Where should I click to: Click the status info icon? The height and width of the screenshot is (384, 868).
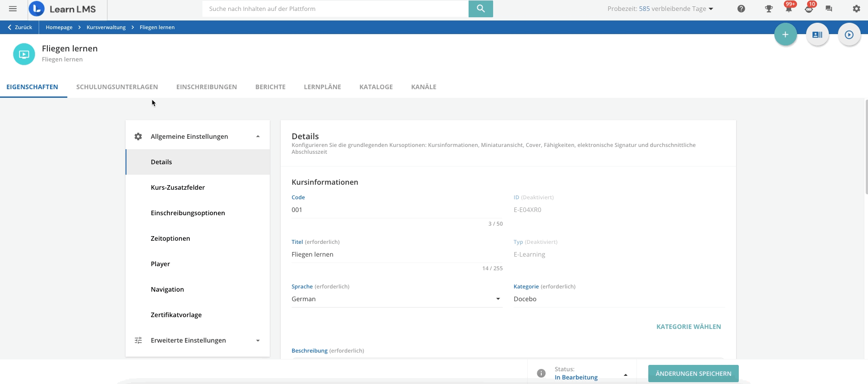tap(541, 373)
